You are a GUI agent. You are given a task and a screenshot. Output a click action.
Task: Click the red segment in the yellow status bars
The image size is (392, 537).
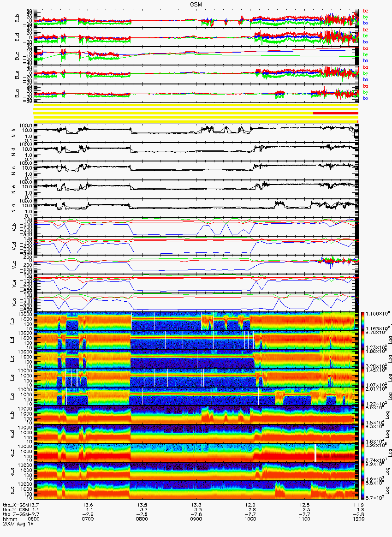click(336, 113)
